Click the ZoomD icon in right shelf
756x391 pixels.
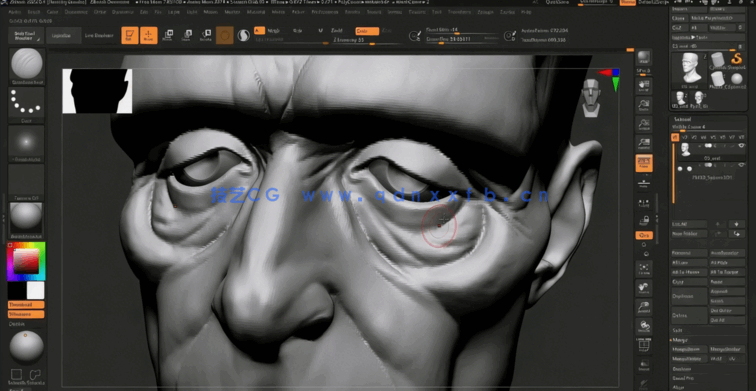click(644, 307)
